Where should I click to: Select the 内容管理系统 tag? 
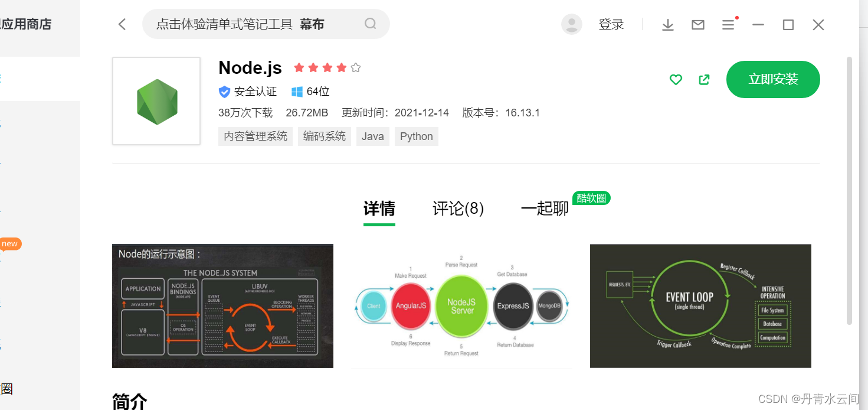256,136
